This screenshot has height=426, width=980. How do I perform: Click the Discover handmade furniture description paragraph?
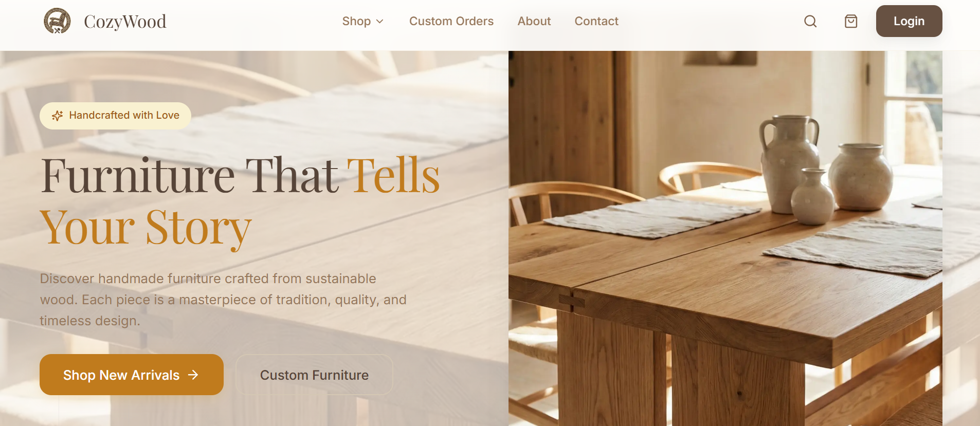(x=223, y=300)
